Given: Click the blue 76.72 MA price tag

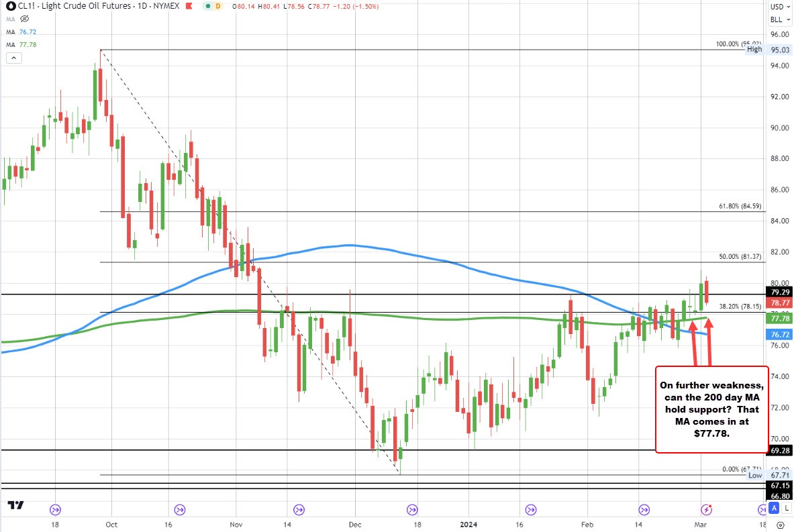Looking at the screenshot, I should click(x=780, y=335).
